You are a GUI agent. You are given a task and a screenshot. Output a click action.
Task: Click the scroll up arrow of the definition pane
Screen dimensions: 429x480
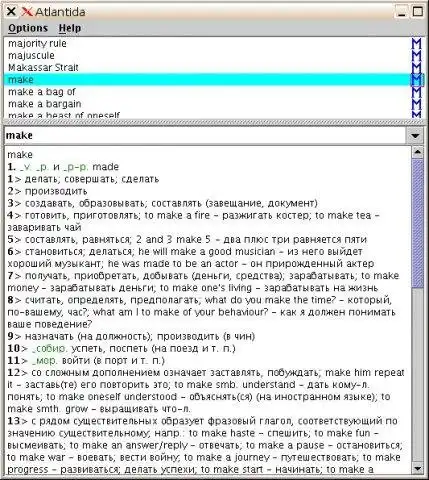coord(417,152)
